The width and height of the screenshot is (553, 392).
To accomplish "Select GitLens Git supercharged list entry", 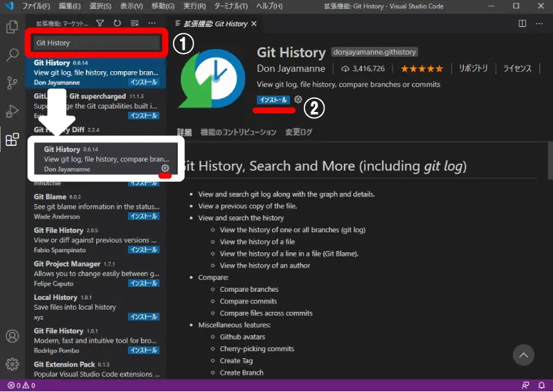I will [96, 106].
